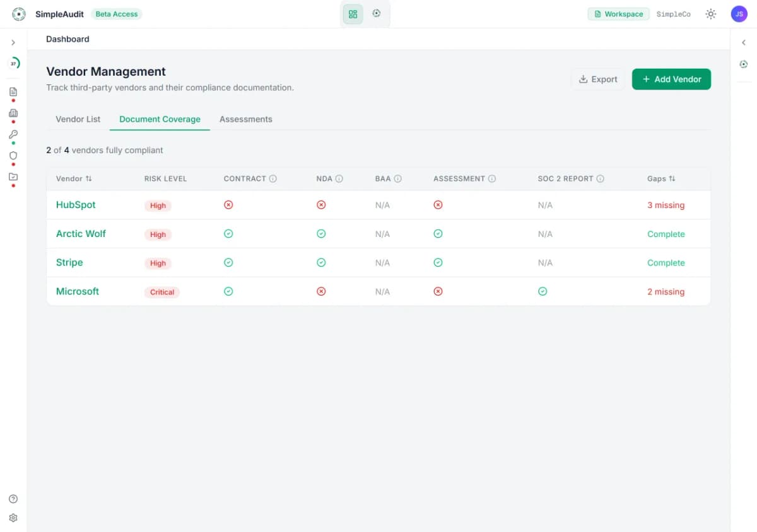The height and width of the screenshot is (532, 757).
Task: Click the clock history icon beside the grid icon
Action: pyautogui.click(x=377, y=13)
